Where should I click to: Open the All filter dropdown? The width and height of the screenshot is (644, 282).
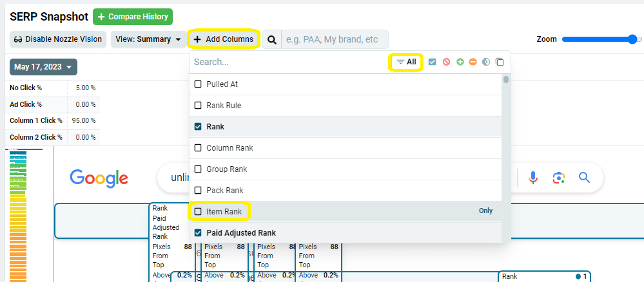click(406, 62)
